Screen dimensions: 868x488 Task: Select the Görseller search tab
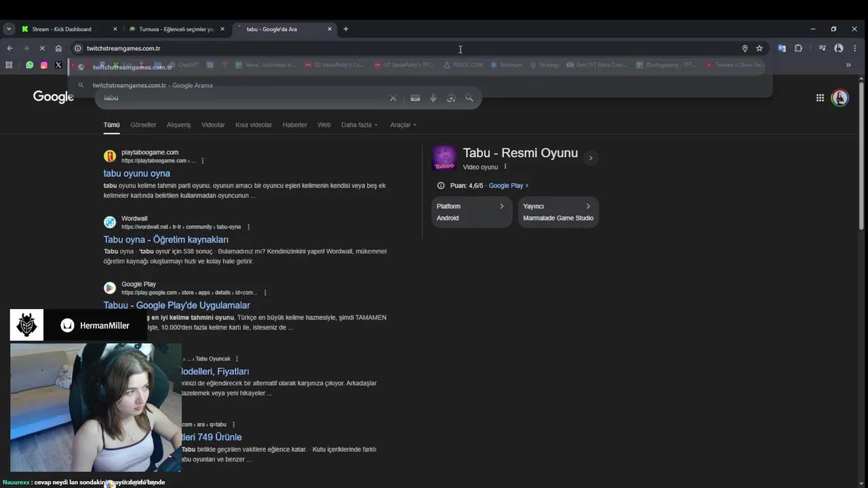tap(143, 125)
